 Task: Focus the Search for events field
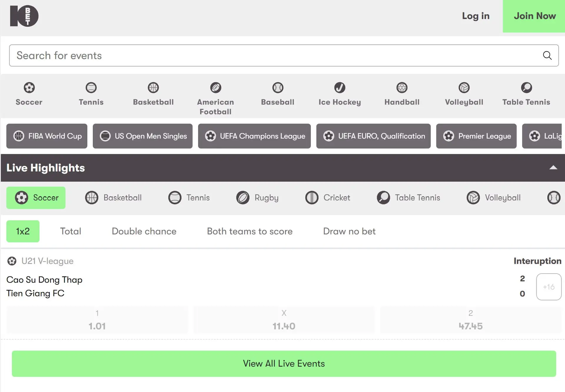click(x=265, y=55)
